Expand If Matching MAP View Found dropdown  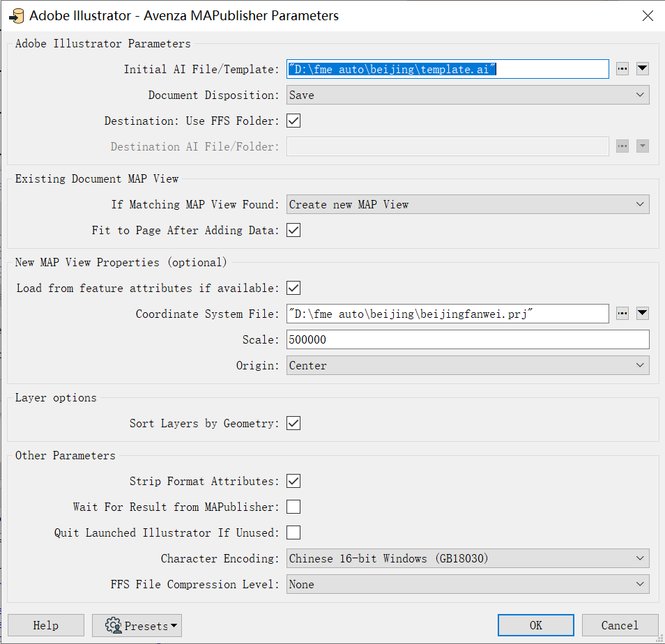click(468, 204)
